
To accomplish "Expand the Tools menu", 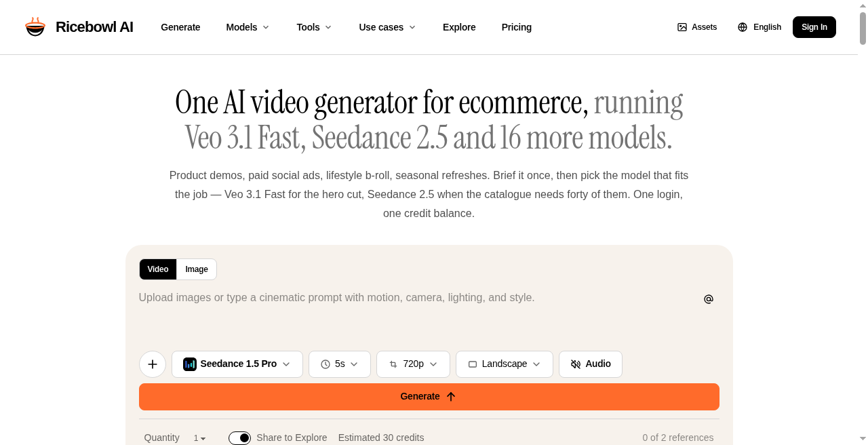I will click(x=314, y=27).
